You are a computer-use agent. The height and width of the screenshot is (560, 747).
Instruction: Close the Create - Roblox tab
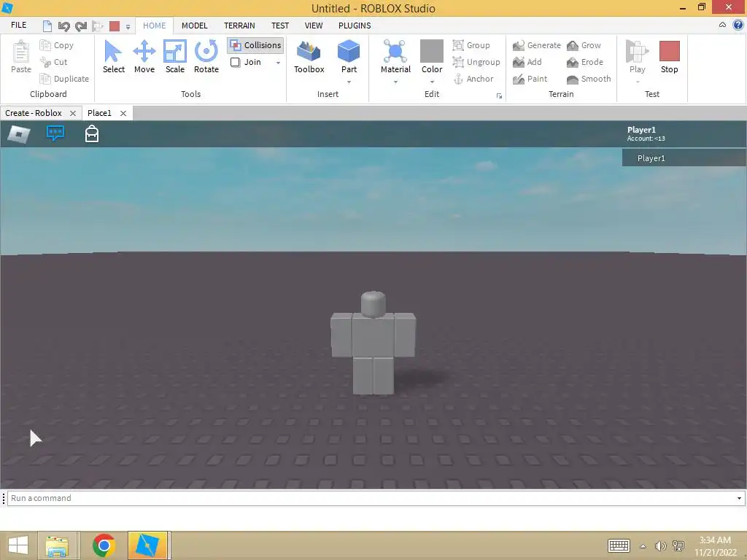click(x=72, y=113)
